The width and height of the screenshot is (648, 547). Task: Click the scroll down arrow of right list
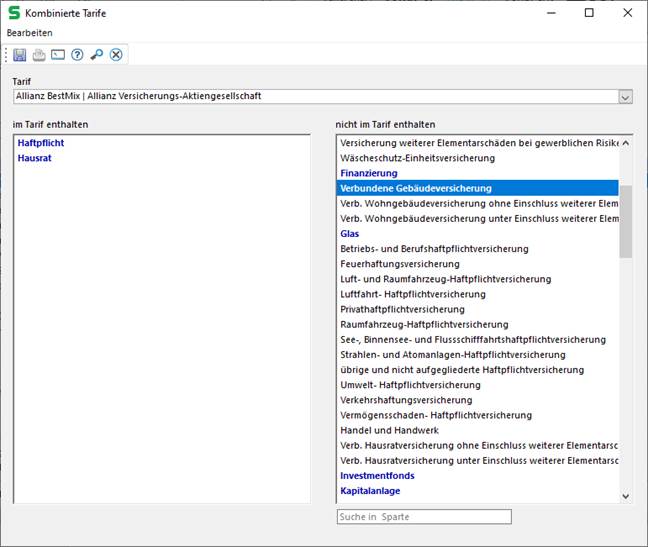coord(626,495)
